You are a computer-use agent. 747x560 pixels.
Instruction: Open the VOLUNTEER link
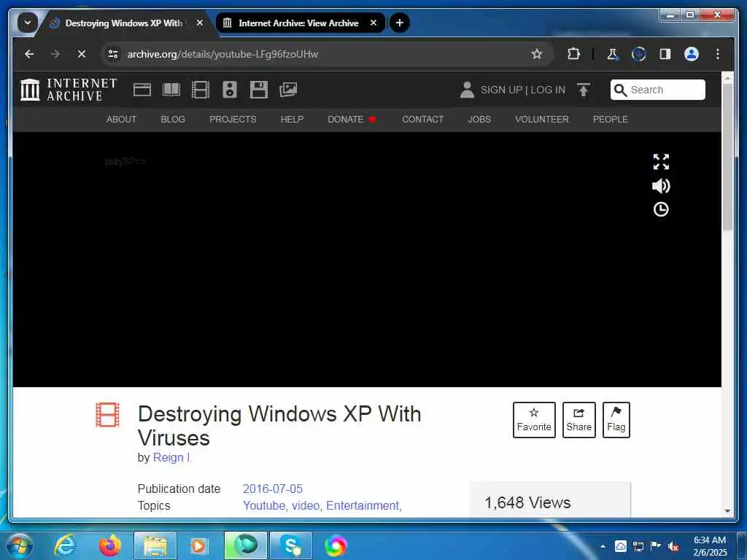[542, 119]
